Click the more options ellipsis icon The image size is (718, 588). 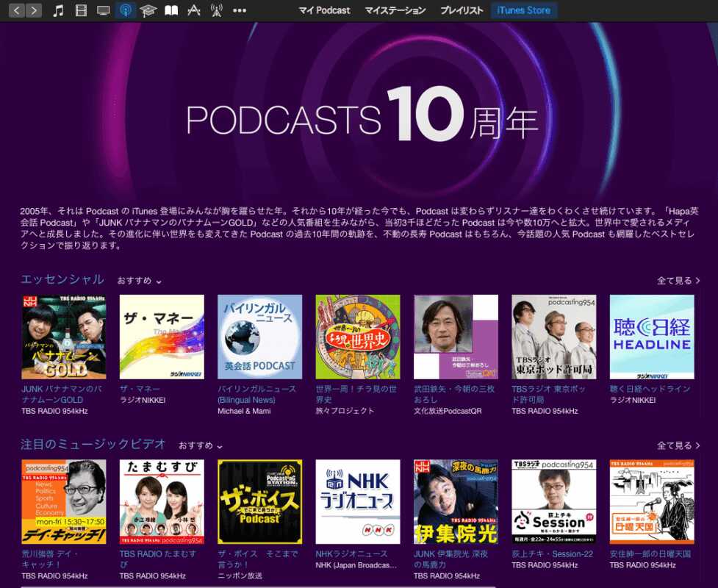(240, 10)
